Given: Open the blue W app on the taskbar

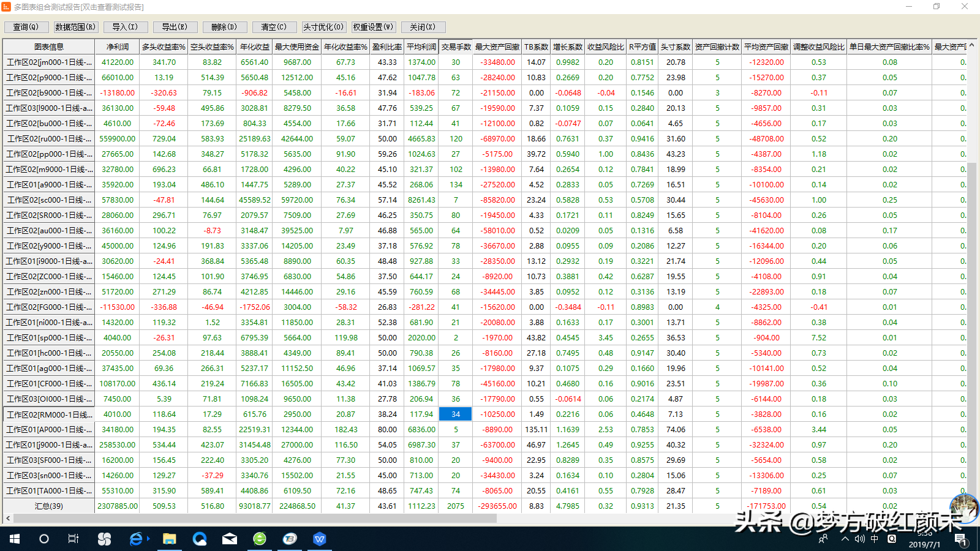Looking at the screenshot, I should pyautogui.click(x=320, y=539).
